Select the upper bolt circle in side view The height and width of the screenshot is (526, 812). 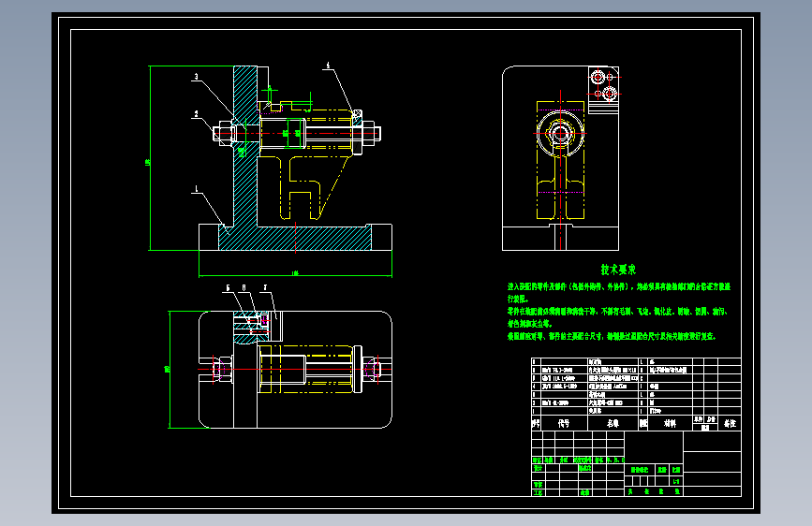[x=598, y=78]
